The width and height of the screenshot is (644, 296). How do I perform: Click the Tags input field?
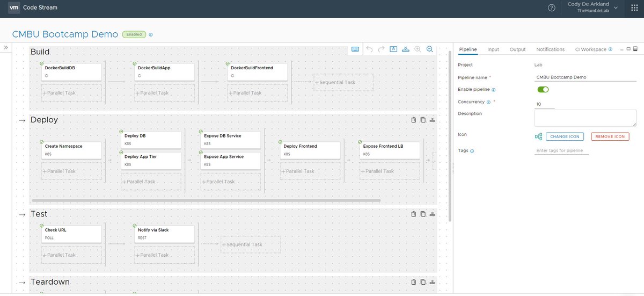pos(562,151)
